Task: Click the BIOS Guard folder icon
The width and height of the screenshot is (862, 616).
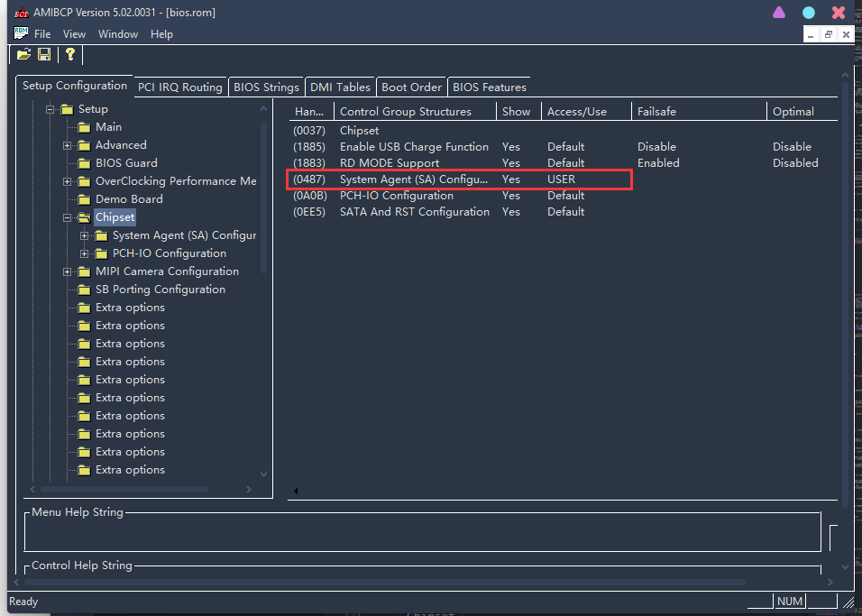Action: tap(84, 163)
